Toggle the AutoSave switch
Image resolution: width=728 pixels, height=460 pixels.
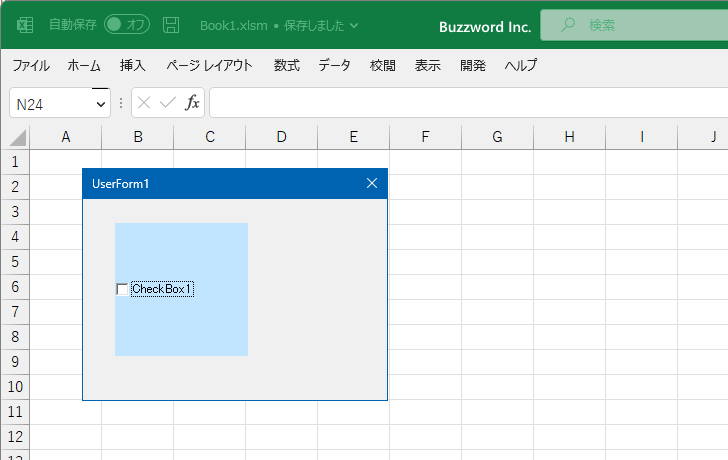click(x=126, y=25)
